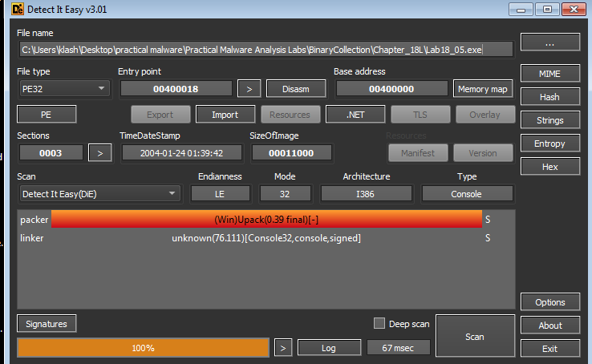Minimize the Detect It Easy window
The width and height of the screenshot is (592, 364).
521,9
